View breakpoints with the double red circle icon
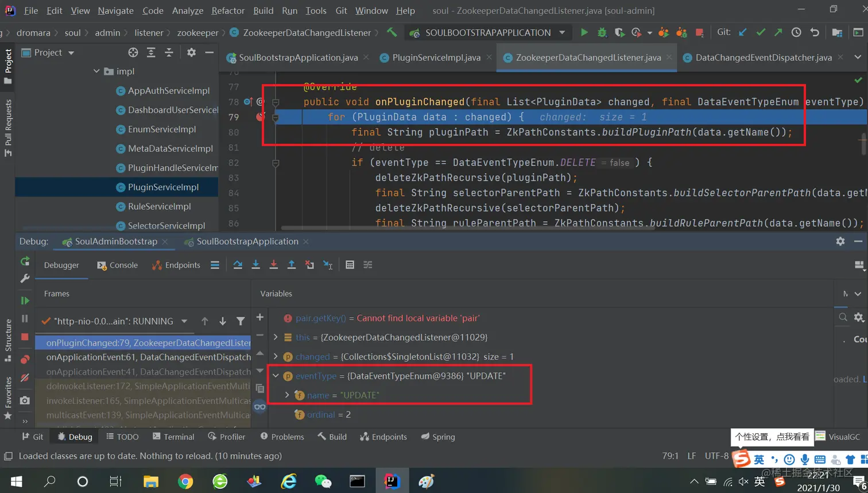Screen dimensions: 868x493 [x=25, y=360]
